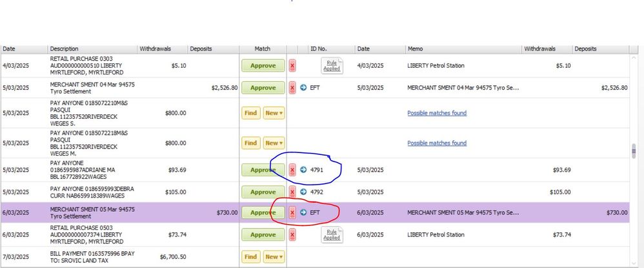Click Rule Applied icon on 4/03/2025 row
The height and width of the screenshot is (268, 644).
332,66
